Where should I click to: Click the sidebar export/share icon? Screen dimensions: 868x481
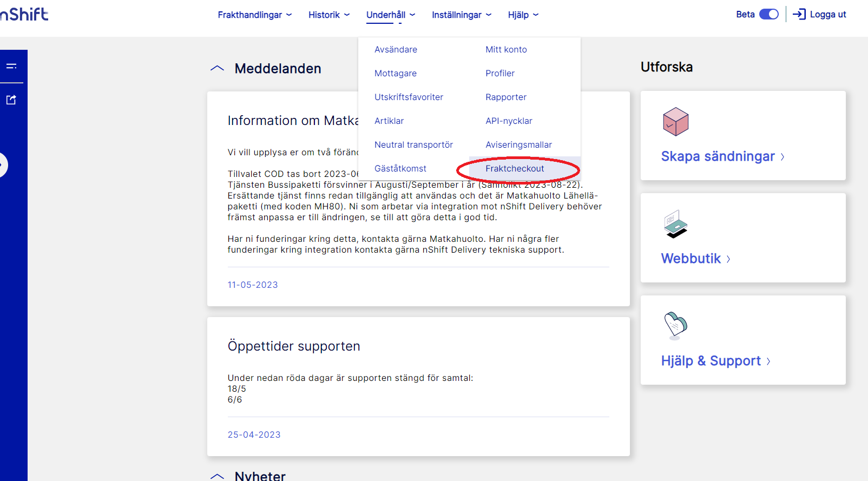pos(11,100)
